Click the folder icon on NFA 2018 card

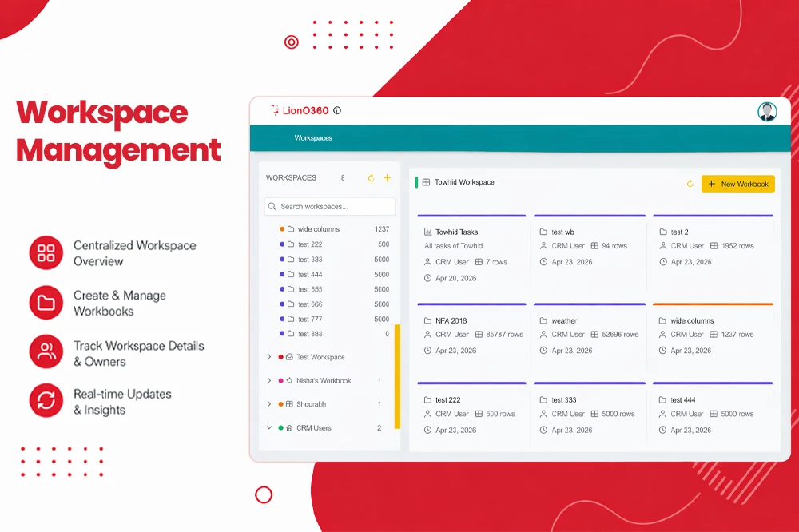(x=428, y=321)
